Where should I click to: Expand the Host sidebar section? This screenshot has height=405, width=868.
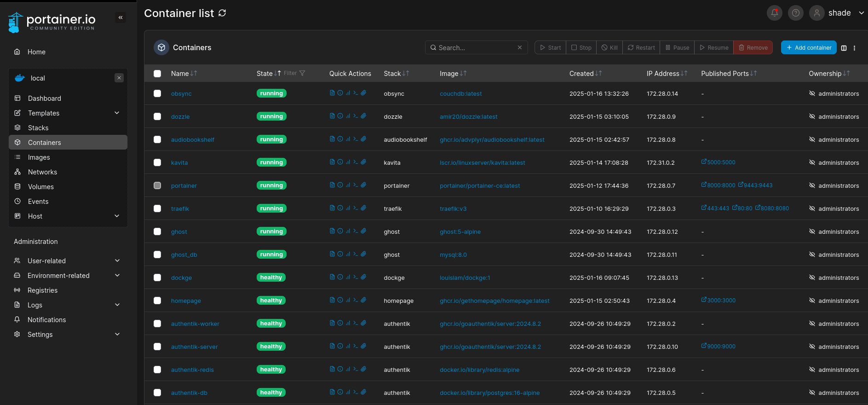[68, 216]
